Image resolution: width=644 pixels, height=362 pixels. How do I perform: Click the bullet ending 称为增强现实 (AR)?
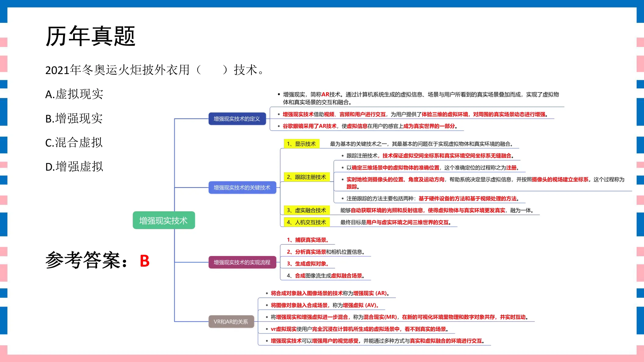pos(327,293)
